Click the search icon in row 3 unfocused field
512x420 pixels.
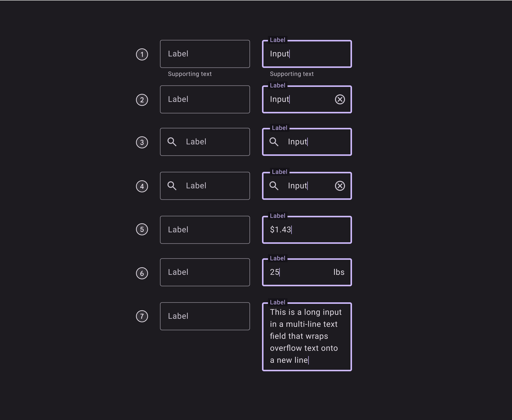[172, 142]
